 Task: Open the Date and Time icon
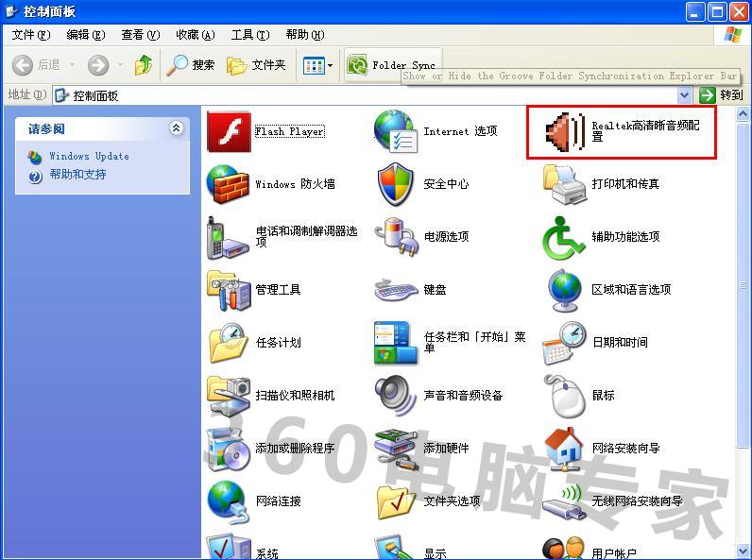click(x=565, y=343)
